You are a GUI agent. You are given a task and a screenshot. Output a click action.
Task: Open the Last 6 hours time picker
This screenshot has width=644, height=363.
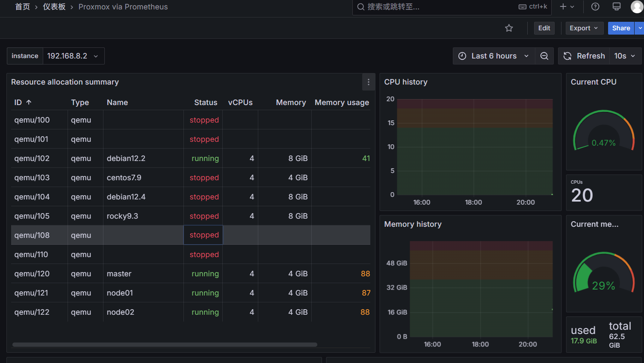click(494, 56)
